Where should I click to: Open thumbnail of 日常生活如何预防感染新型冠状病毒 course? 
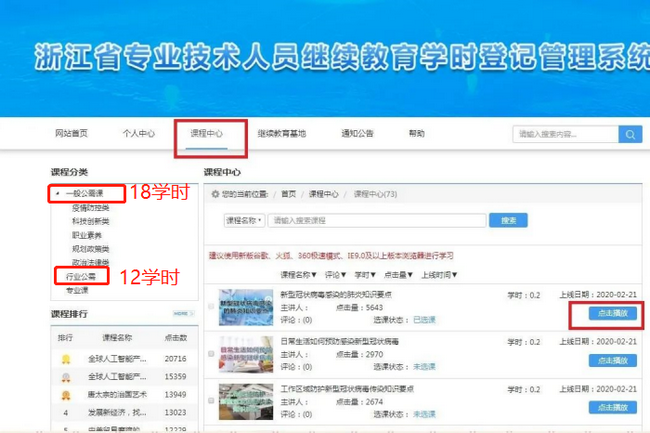[245, 353]
